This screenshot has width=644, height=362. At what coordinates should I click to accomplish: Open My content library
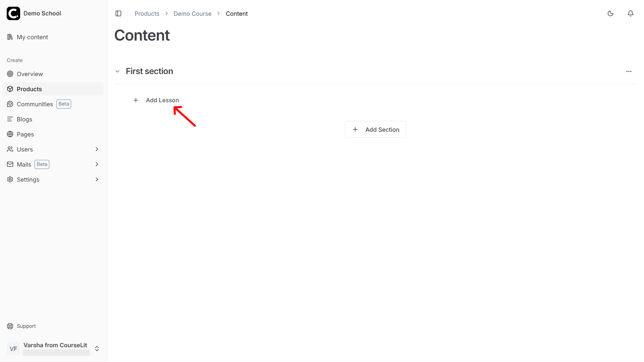click(x=32, y=37)
